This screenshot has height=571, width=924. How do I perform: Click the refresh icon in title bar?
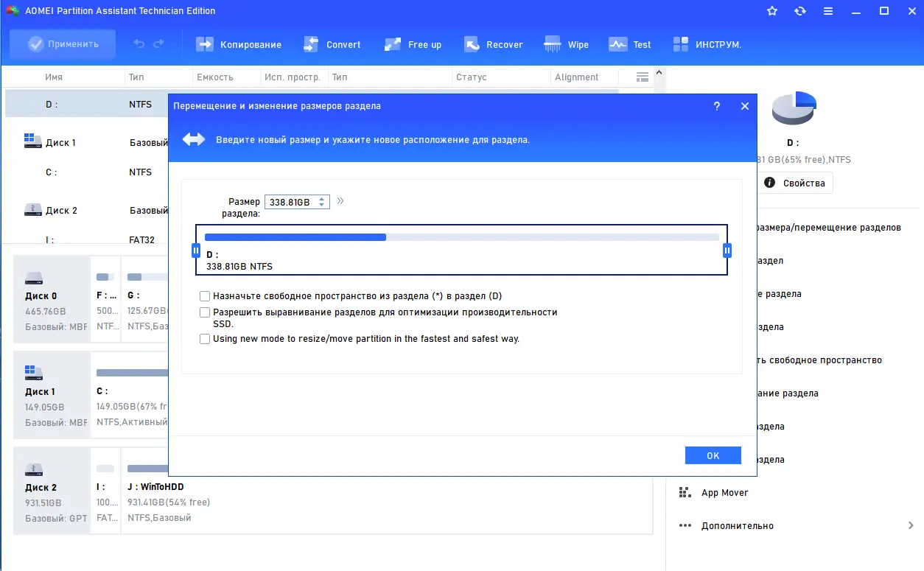click(800, 11)
